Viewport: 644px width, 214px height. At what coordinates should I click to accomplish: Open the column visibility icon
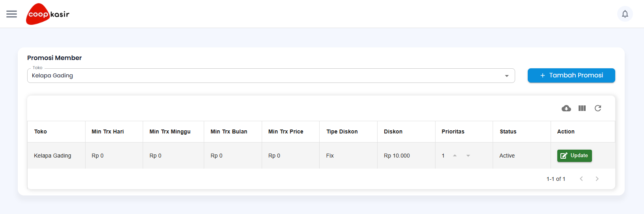point(582,108)
